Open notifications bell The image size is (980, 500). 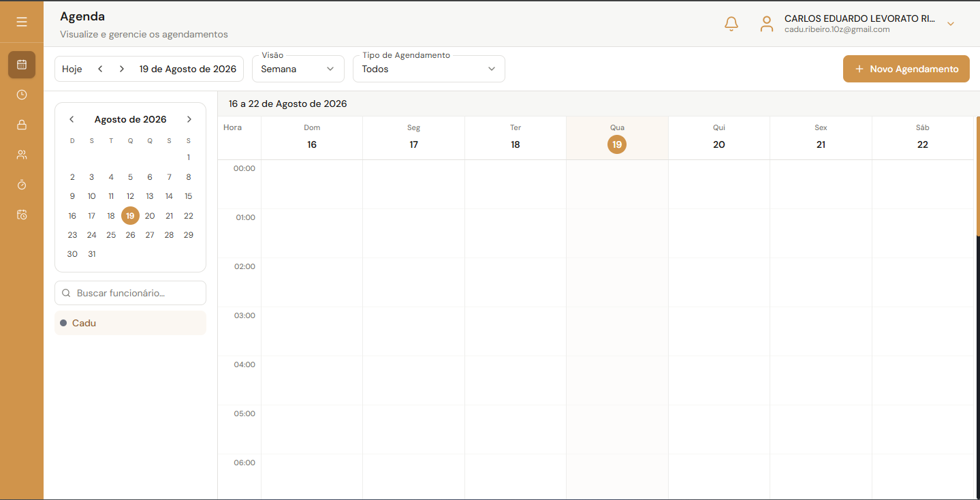(x=731, y=24)
